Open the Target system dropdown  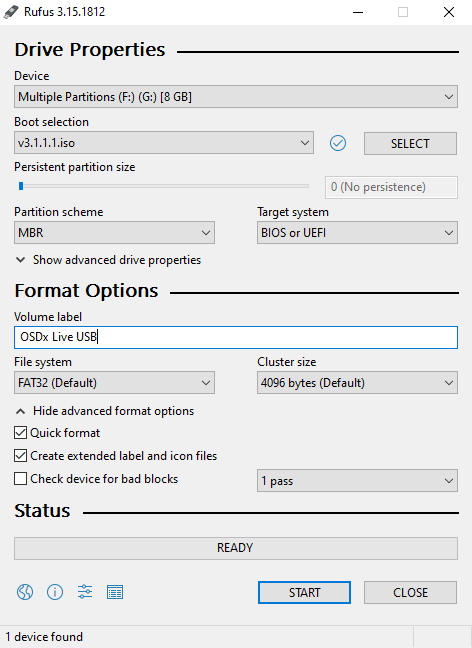tap(357, 233)
